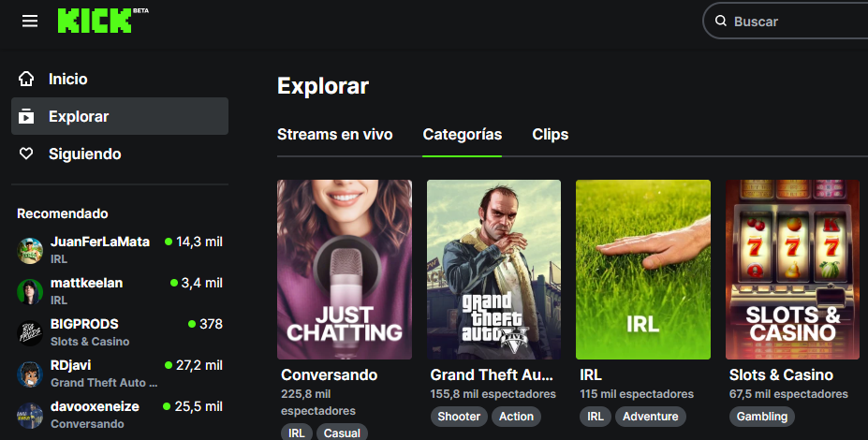Click the Conversando category title

(330, 374)
